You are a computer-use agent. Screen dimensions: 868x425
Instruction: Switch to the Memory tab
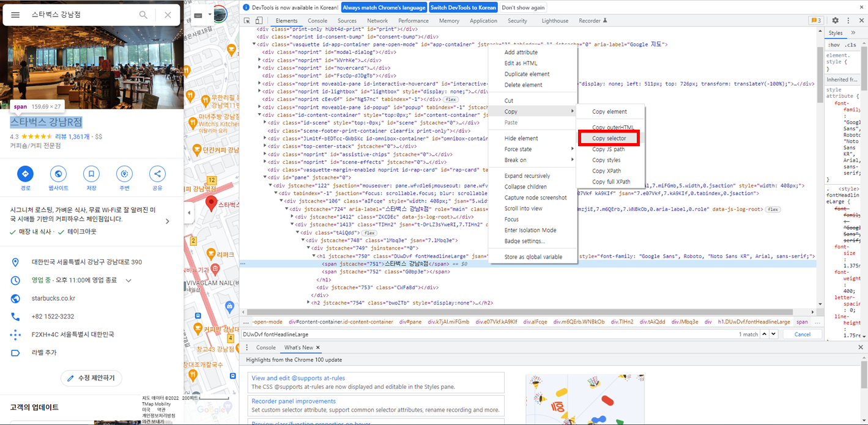tap(449, 21)
